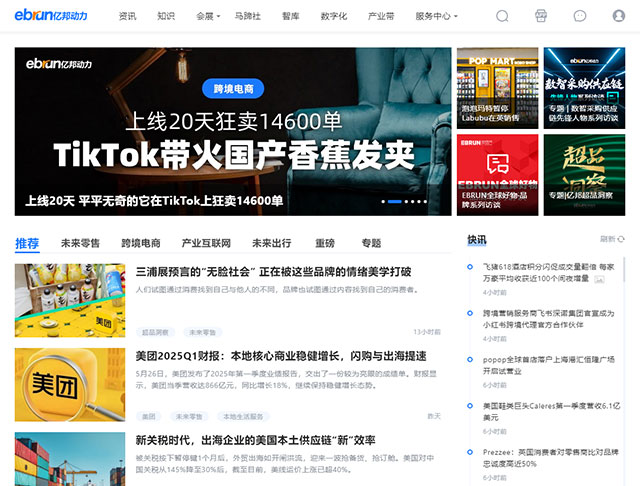
Task: Click the 跨境电商 badge on the banner
Action: [233, 89]
